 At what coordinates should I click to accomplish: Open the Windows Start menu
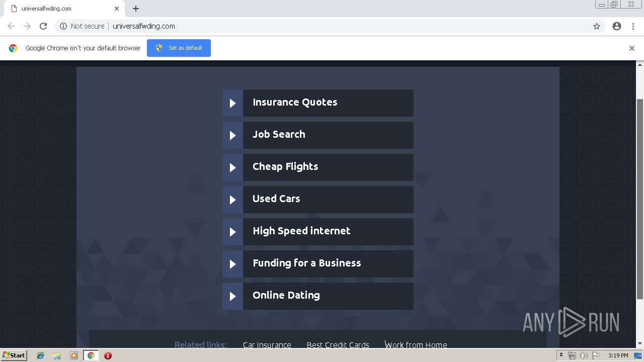14,355
